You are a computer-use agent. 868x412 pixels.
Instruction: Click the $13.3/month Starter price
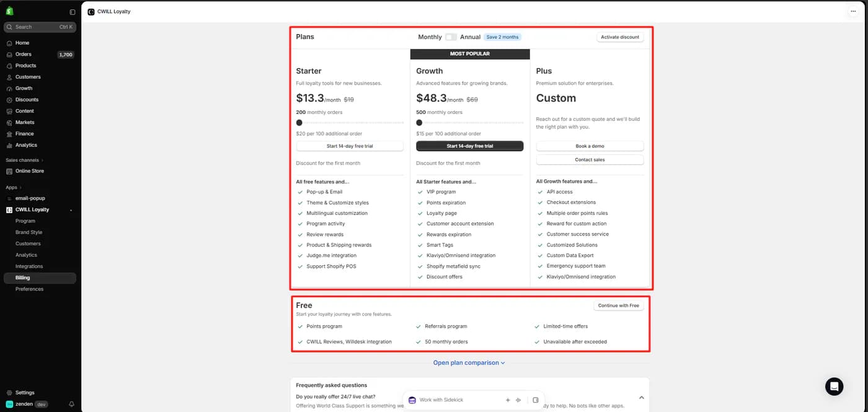click(x=319, y=99)
